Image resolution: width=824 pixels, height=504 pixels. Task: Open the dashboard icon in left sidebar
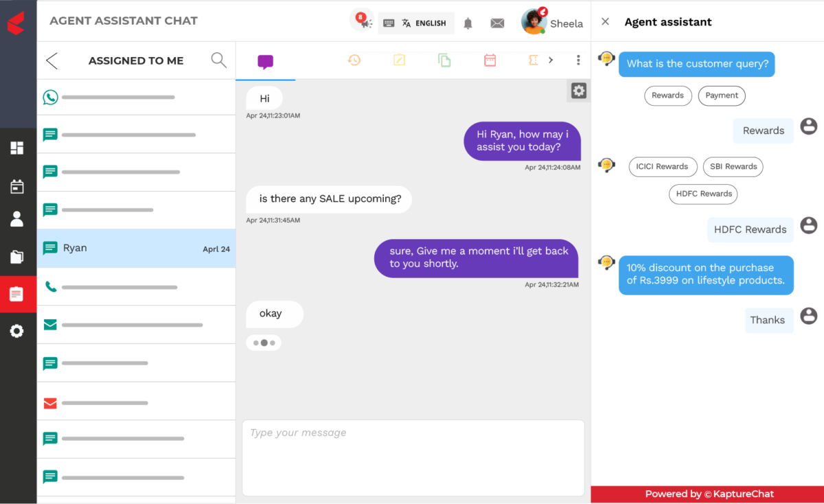tap(17, 148)
